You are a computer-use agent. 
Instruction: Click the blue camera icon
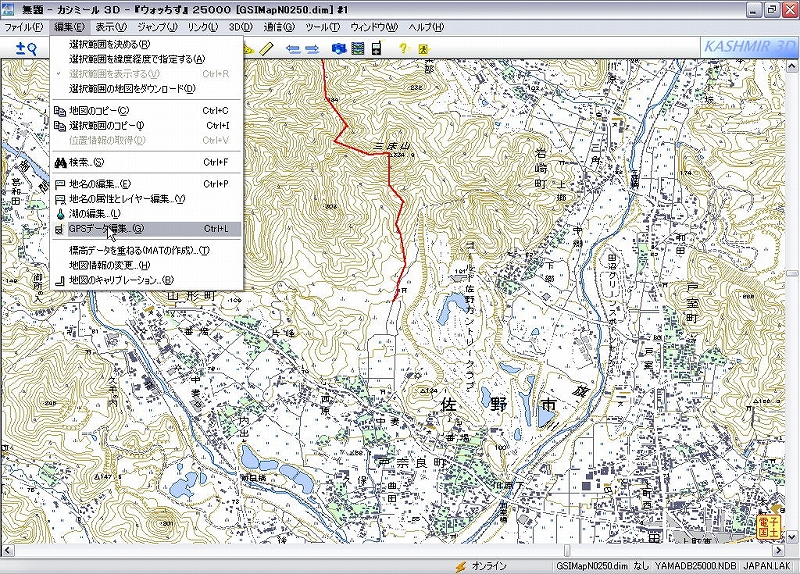339,49
